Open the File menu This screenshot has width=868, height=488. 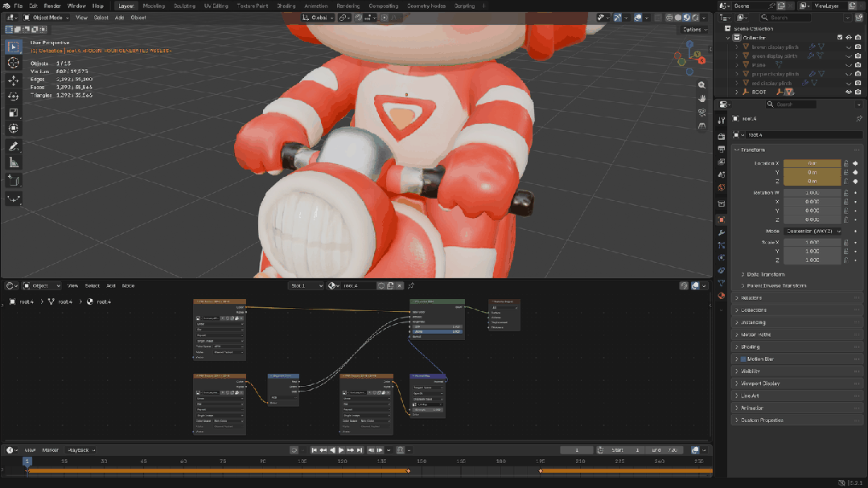coord(19,6)
